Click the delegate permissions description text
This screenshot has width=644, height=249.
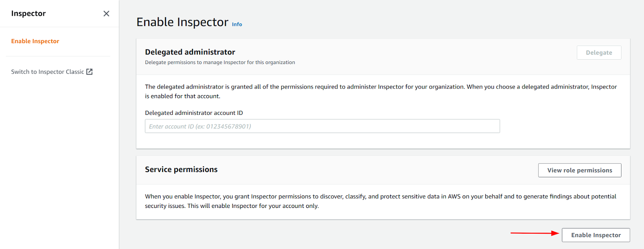[x=220, y=62]
